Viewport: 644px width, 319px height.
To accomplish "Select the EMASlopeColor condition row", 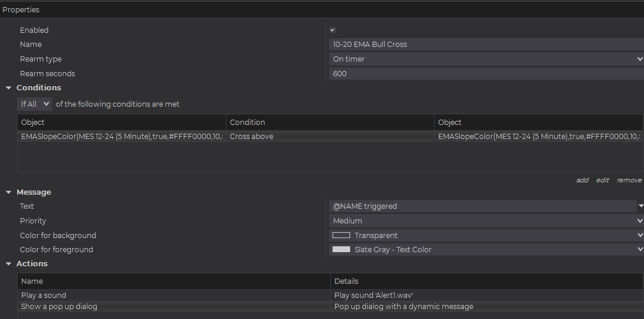I will click(121, 136).
